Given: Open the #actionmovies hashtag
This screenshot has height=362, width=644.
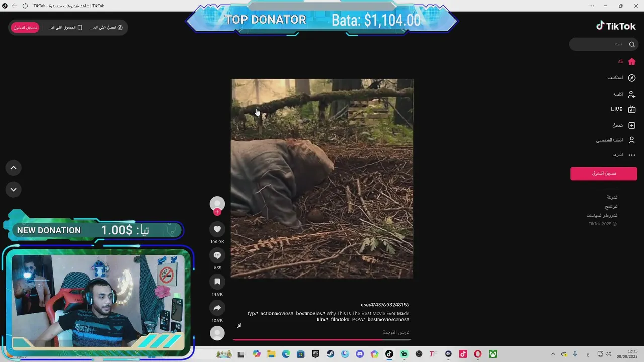Looking at the screenshot, I should tap(277, 314).
